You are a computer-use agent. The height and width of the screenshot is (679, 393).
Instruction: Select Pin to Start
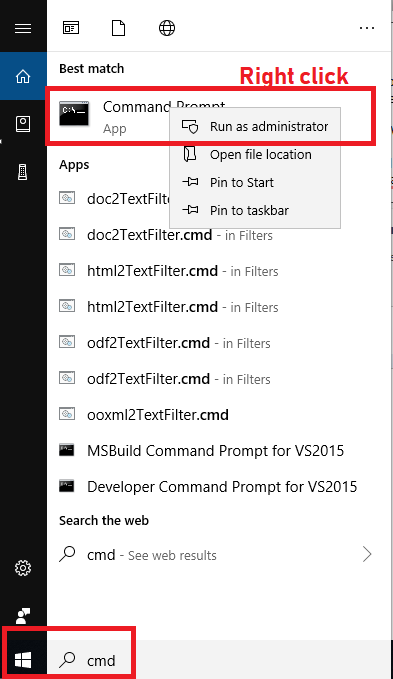pos(255,182)
